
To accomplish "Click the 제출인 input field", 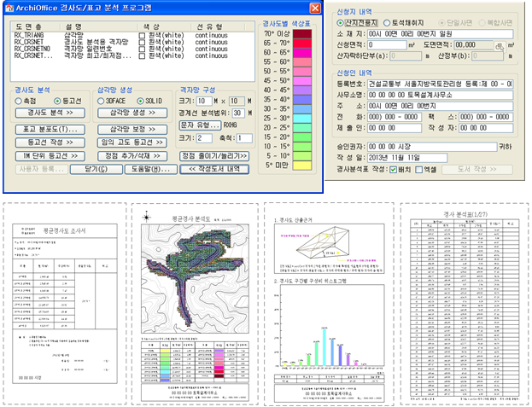I will pyautogui.click(x=395, y=128).
